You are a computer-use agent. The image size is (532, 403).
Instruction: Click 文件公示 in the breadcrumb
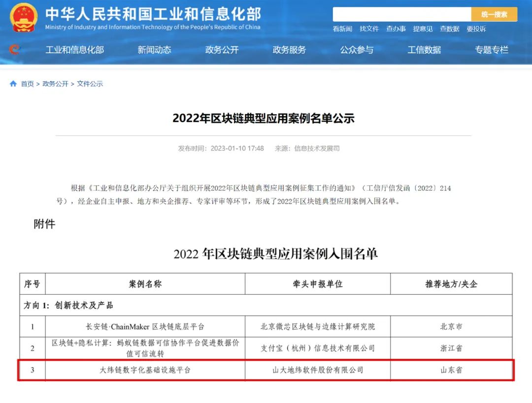coord(90,84)
